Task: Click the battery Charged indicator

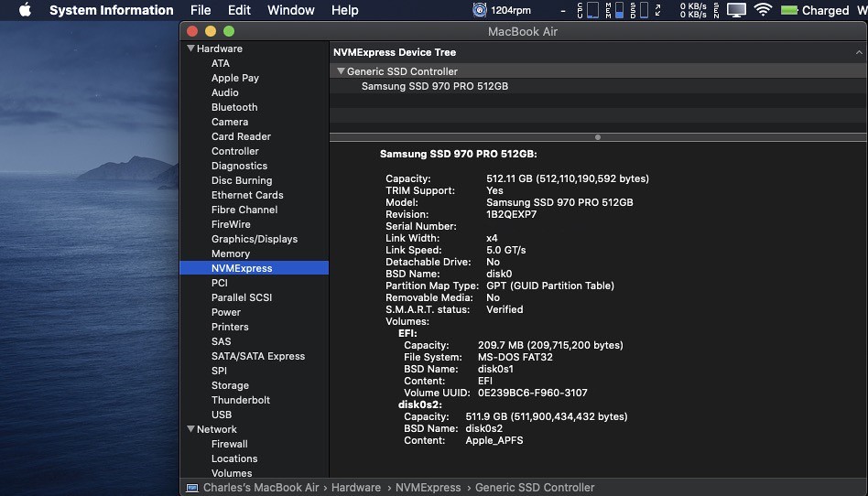Action: coord(814,10)
